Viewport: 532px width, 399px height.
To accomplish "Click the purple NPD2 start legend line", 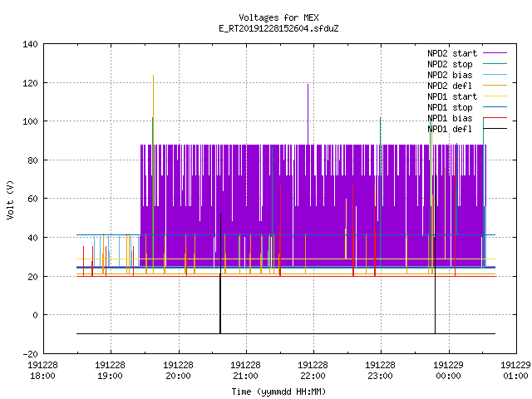I will click(x=495, y=53).
